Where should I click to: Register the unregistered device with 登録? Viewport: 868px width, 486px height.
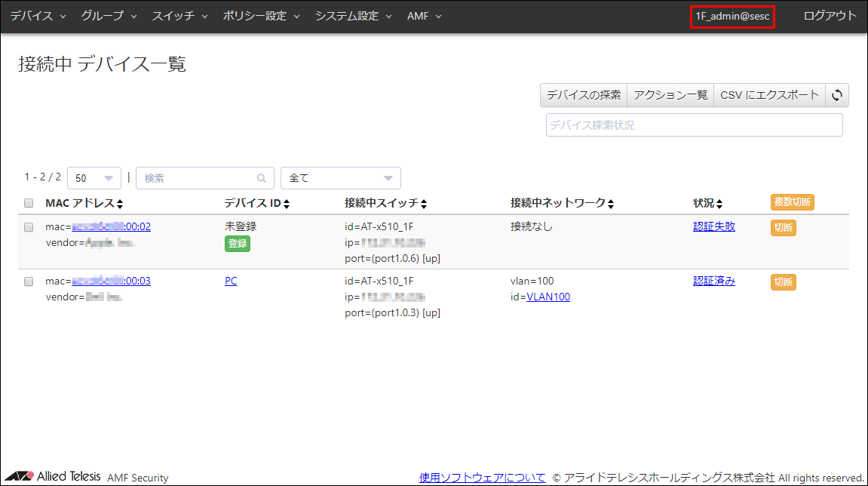coord(238,244)
